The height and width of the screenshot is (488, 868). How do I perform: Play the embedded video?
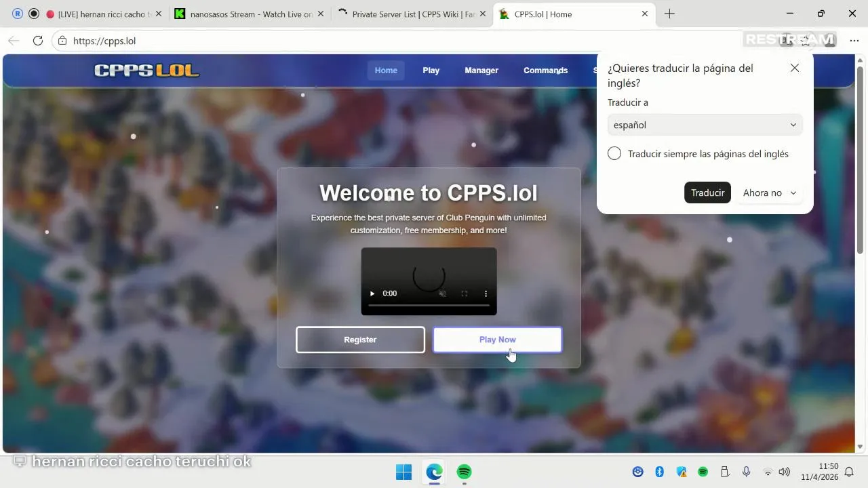coord(372,293)
